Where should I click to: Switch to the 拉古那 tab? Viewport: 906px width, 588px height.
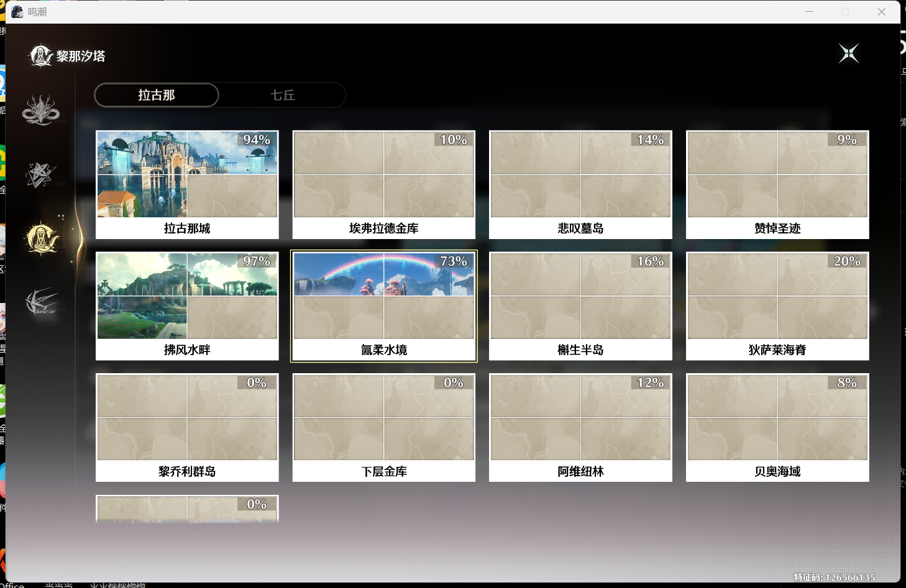tap(157, 95)
